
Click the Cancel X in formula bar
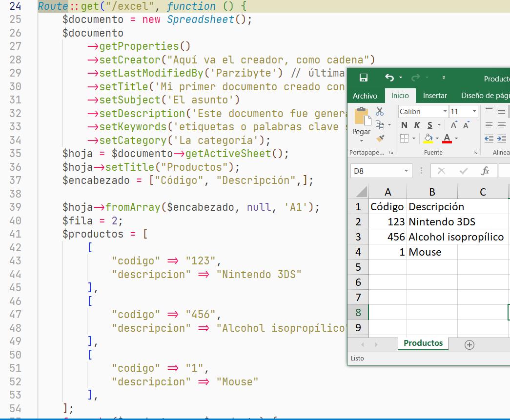[441, 171]
